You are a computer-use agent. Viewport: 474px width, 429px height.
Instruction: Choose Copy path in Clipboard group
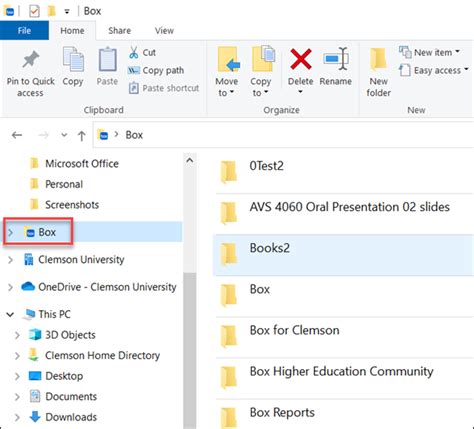(x=156, y=70)
